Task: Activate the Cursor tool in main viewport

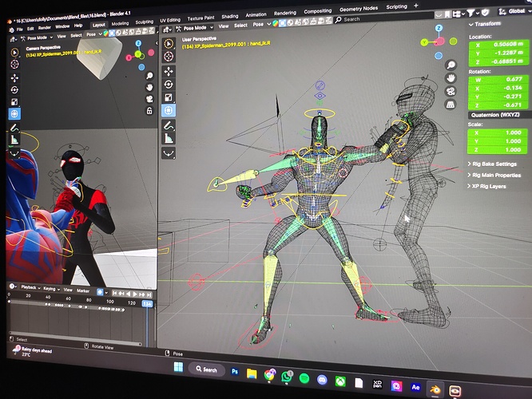Action: [169, 57]
